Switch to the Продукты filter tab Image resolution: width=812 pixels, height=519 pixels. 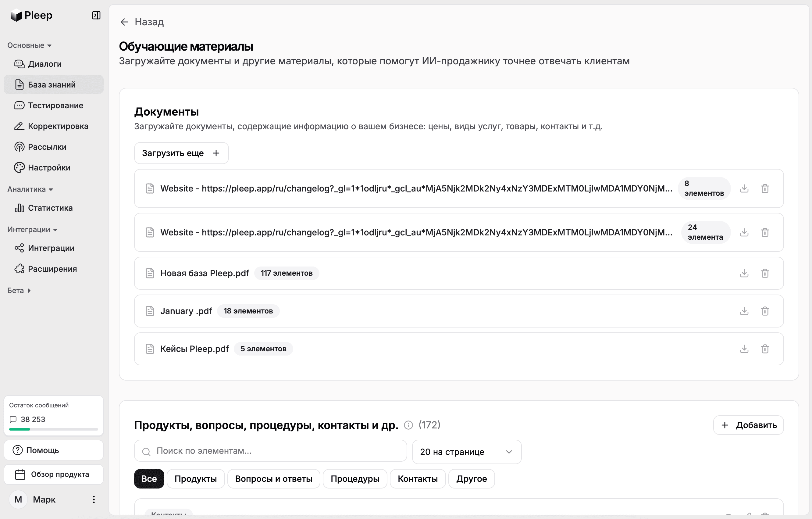(x=196, y=478)
